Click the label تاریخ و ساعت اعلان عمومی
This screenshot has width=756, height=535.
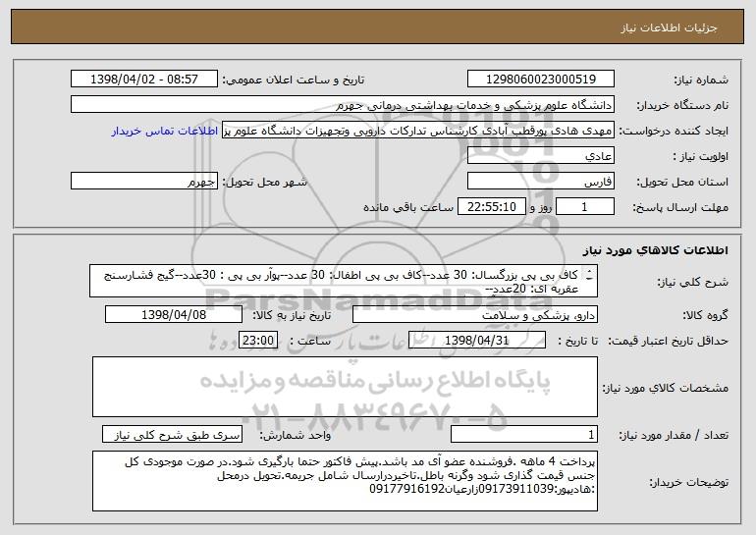(x=294, y=80)
